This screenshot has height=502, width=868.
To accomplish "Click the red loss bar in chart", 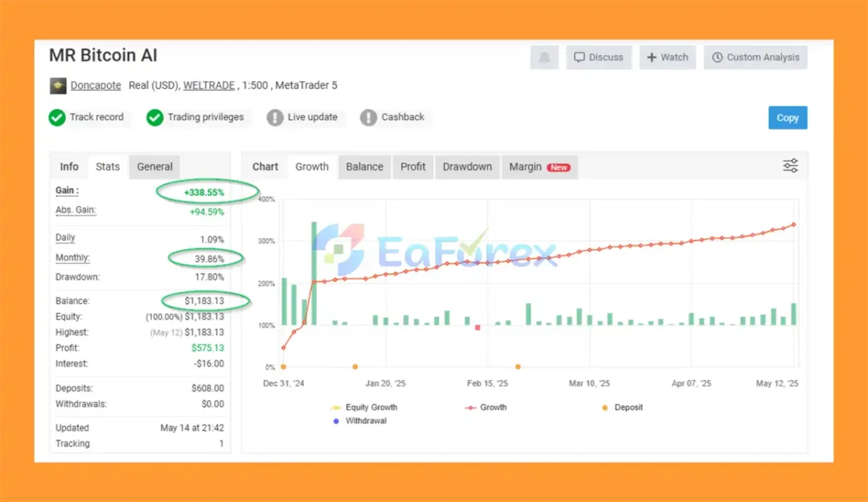I will [x=477, y=328].
